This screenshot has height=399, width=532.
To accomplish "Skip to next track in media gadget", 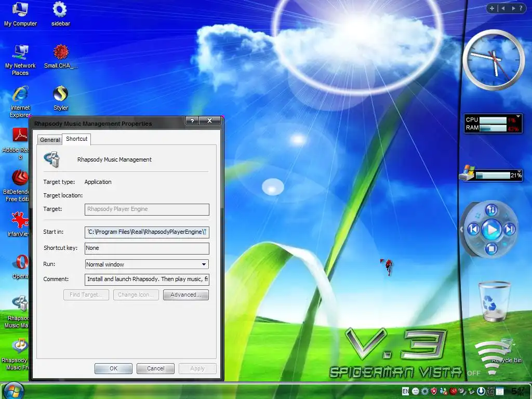I will (x=510, y=229).
